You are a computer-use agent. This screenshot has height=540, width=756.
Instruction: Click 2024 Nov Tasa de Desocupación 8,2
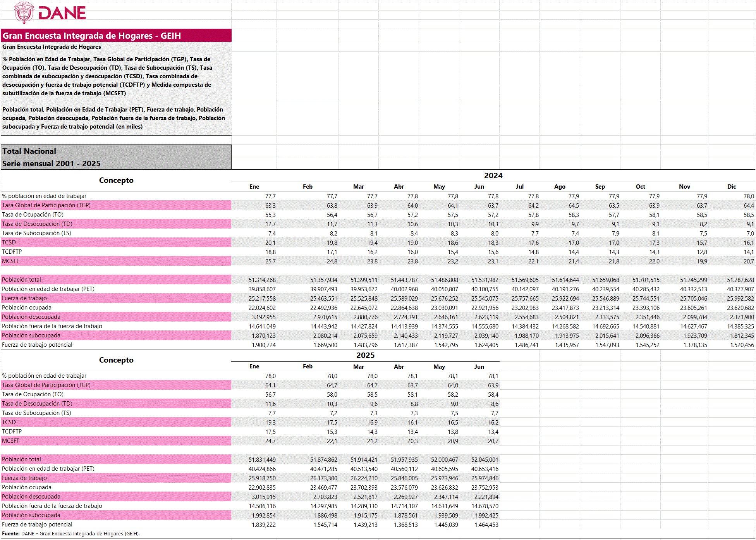tap(703, 224)
